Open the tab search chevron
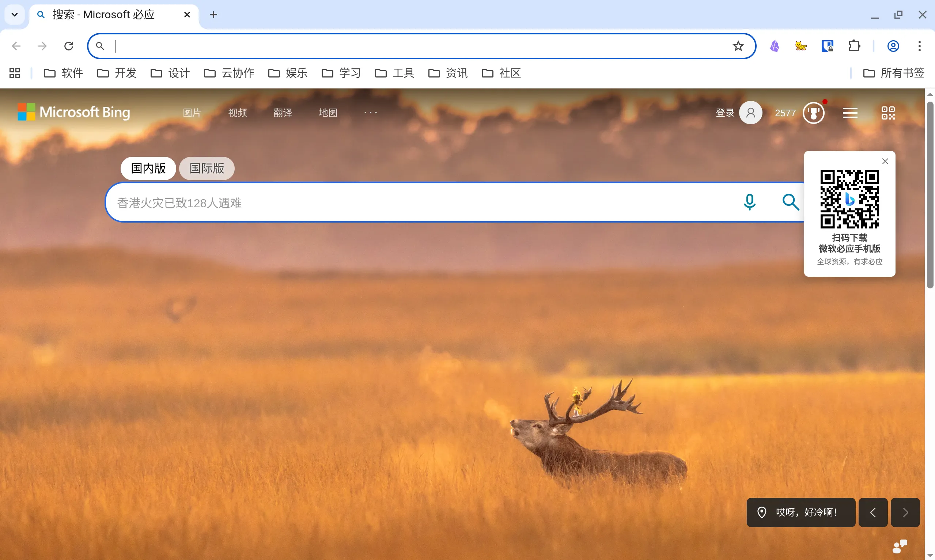This screenshot has width=935, height=560. [x=14, y=14]
